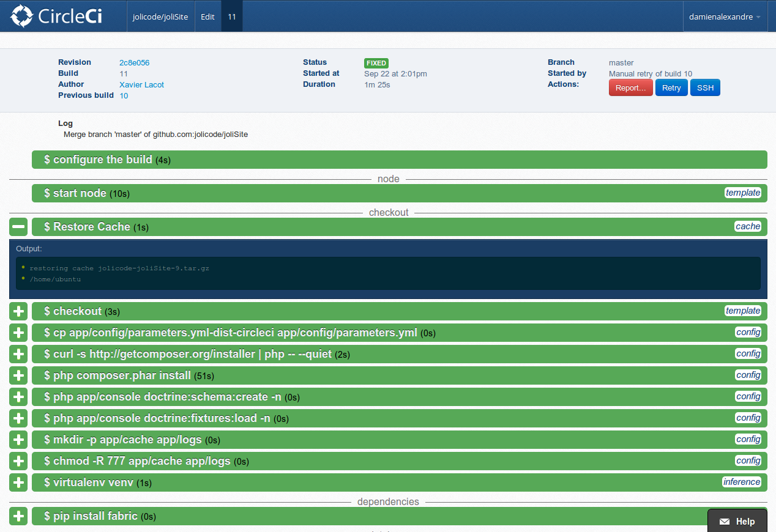
Task: Click the /home/ubuntu output line
Action: (55, 279)
